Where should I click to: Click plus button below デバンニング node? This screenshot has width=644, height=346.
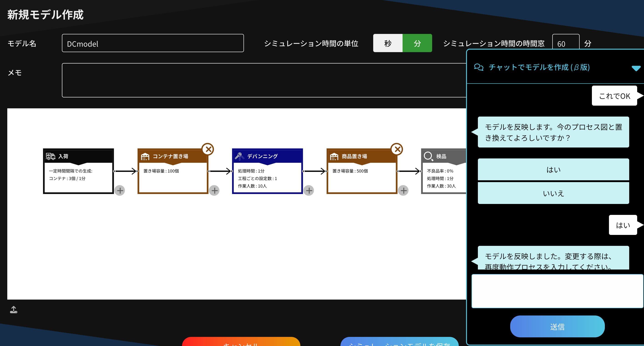(x=309, y=191)
